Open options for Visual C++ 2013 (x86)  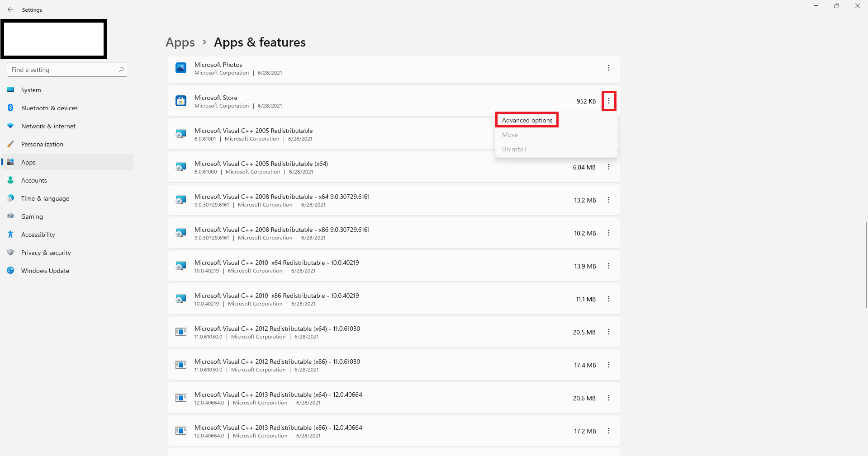pyautogui.click(x=609, y=431)
